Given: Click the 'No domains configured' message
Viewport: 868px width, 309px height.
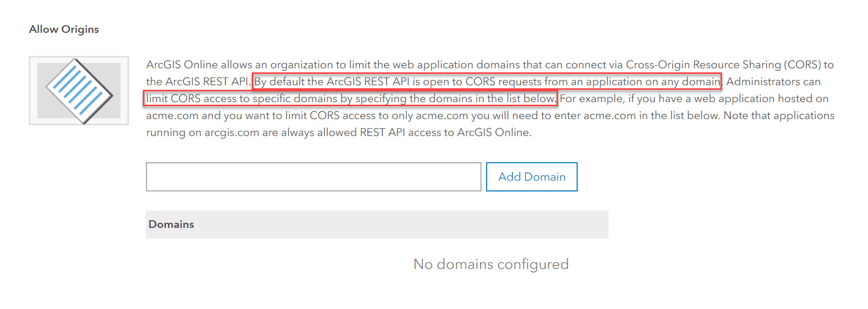Looking at the screenshot, I should (490, 264).
